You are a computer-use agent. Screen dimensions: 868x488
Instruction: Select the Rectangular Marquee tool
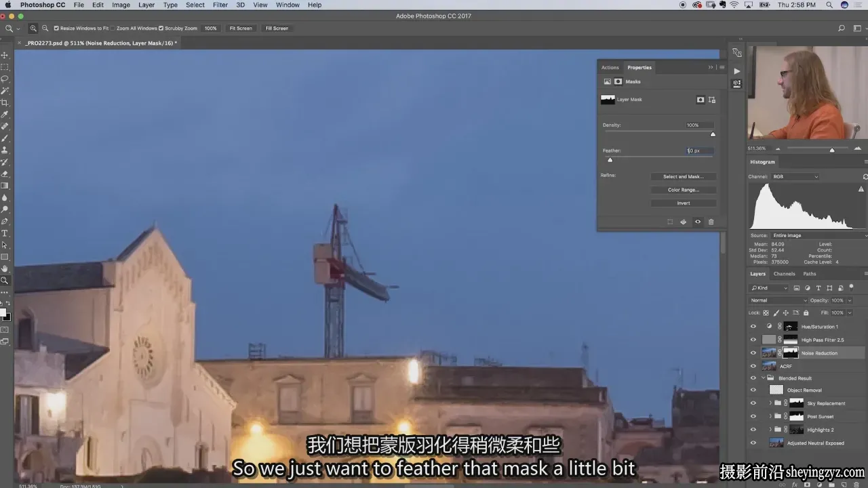point(5,67)
